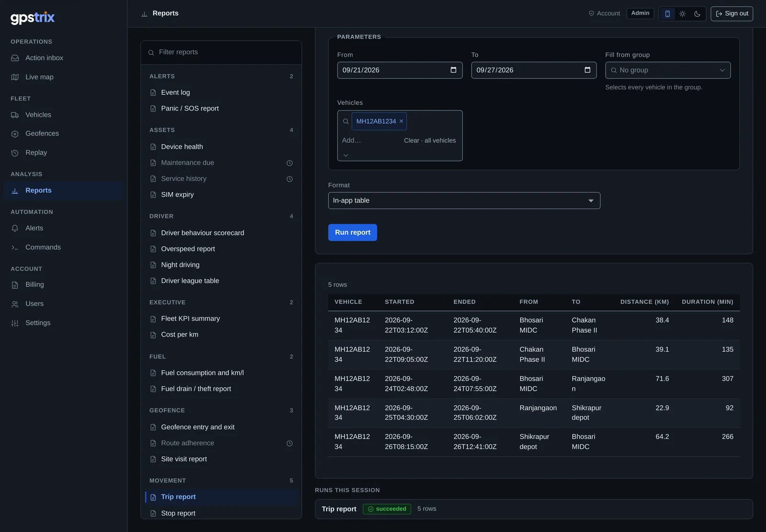Click the Sign out button
The height and width of the screenshot is (532, 766).
tap(732, 14)
